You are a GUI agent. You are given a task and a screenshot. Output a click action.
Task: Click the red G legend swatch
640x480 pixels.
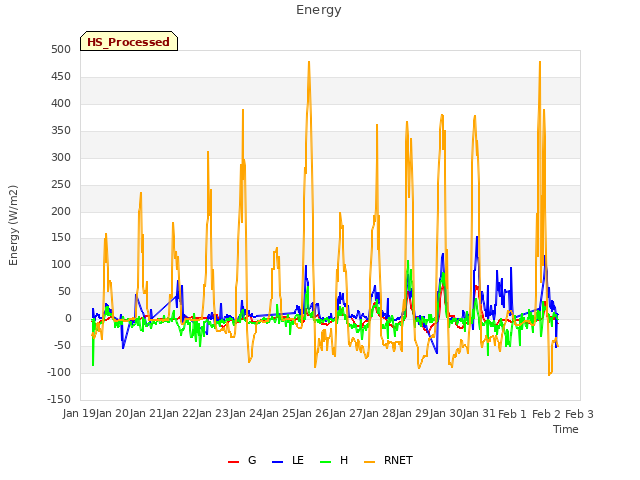point(233,462)
